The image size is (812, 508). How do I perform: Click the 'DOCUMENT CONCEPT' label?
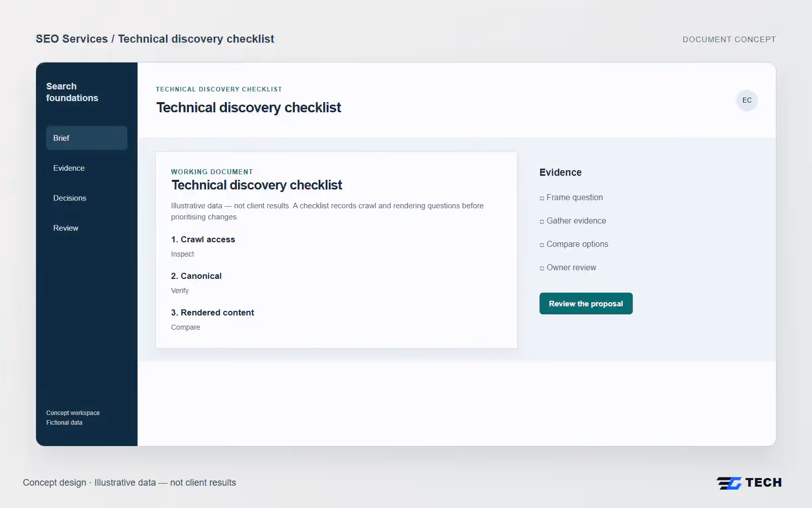[729, 39]
